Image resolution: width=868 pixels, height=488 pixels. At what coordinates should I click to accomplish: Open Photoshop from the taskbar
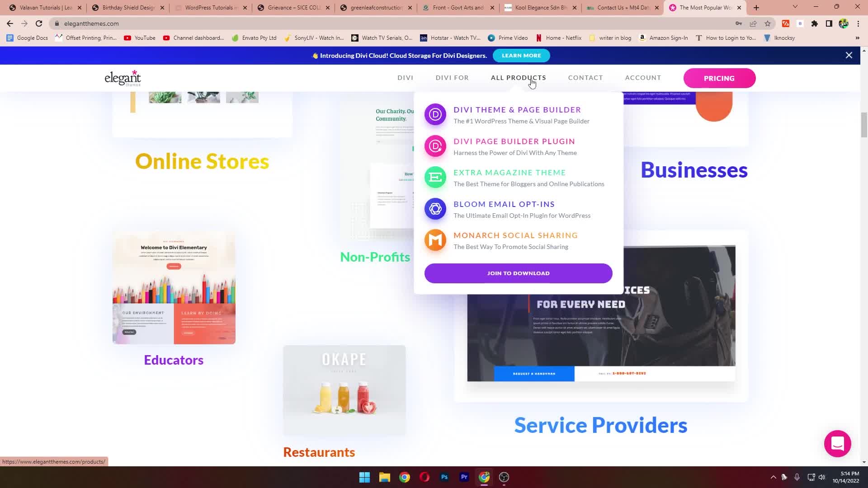pos(444,477)
